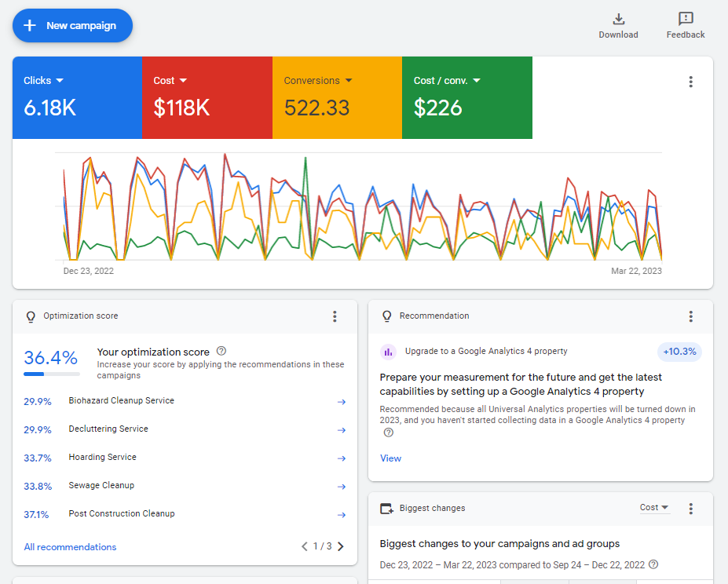This screenshot has width=728, height=584.
Task: Expand the Conversions metric dropdown
Action: (x=318, y=80)
